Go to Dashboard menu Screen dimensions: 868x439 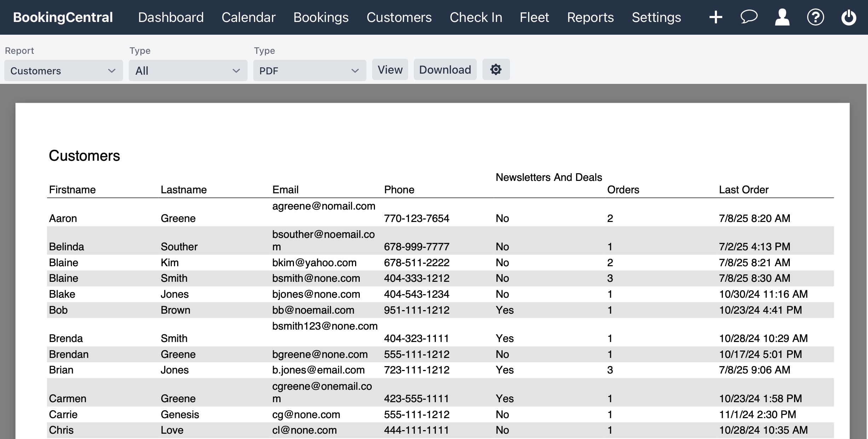(x=171, y=17)
